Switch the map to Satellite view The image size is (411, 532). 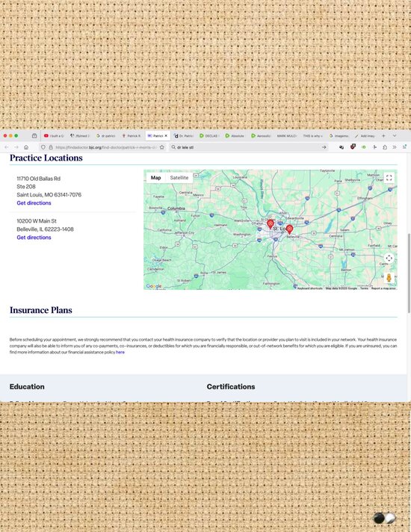click(x=179, y=178)
